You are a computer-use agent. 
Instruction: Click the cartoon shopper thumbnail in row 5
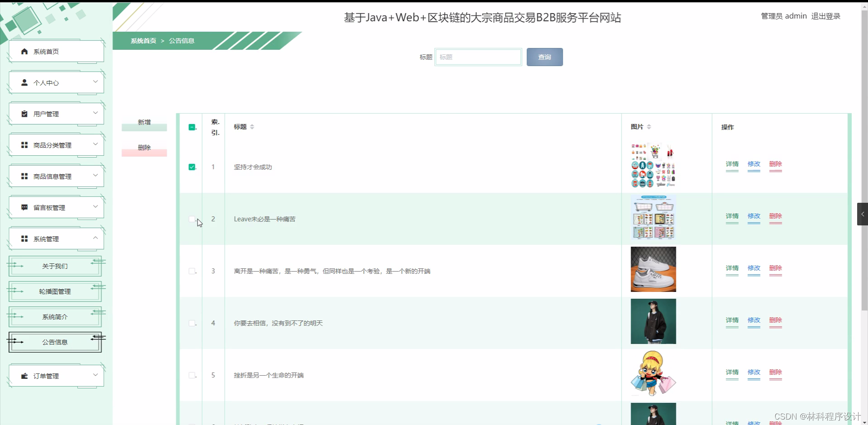click(653, 373)
